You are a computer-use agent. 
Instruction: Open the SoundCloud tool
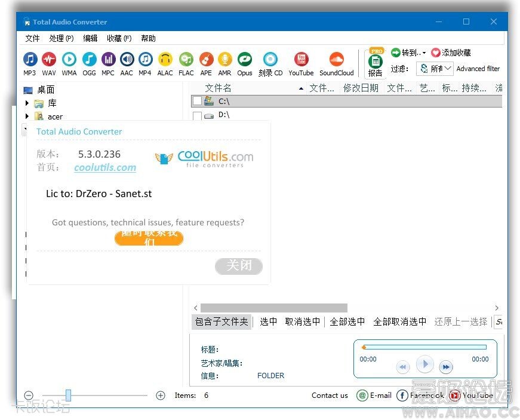coord(337,64)
